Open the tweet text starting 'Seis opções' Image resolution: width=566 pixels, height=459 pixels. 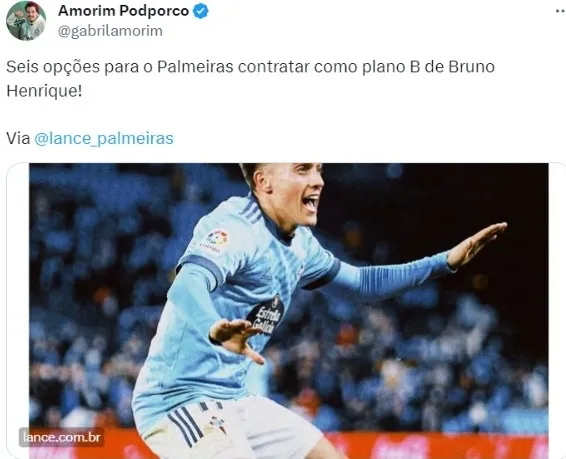click(x=250, y=79)
